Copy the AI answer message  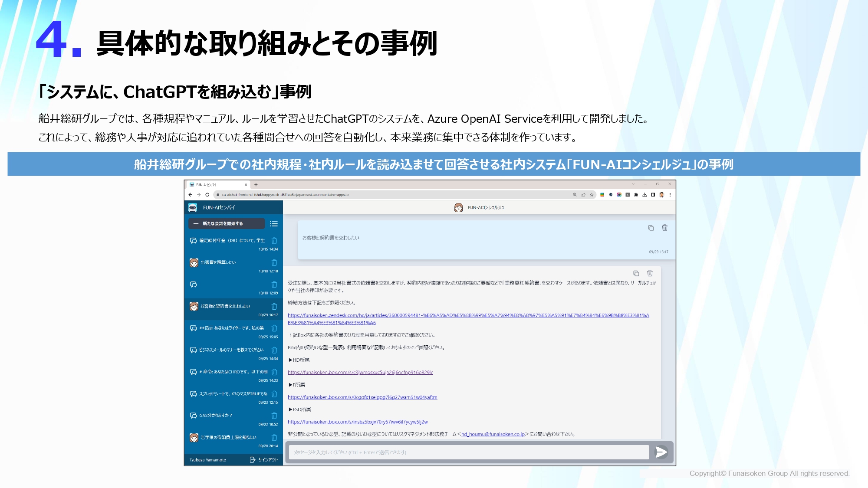coord(636,273)
